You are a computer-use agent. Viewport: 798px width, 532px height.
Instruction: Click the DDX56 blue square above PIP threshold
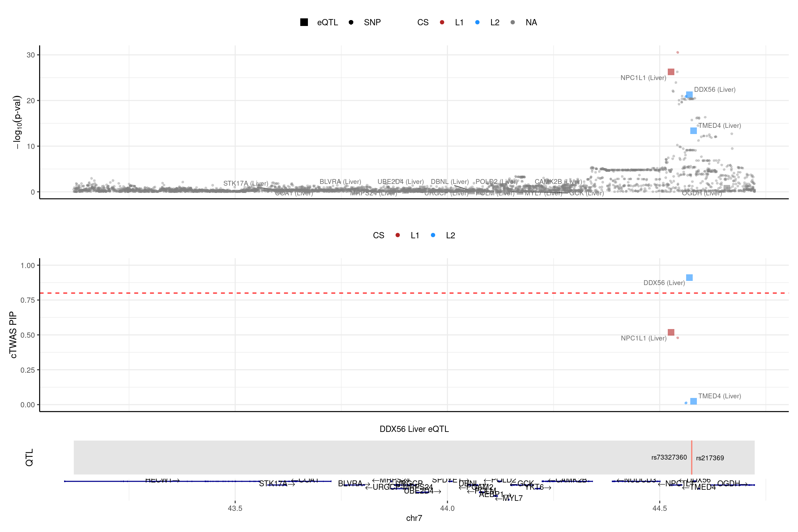[689, 277]
